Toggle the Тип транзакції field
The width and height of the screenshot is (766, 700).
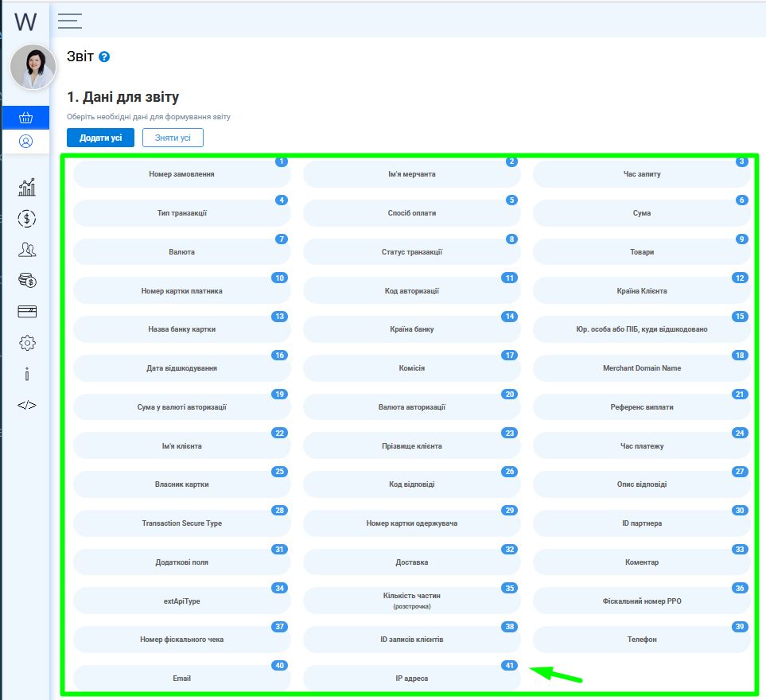click(181, 213)
